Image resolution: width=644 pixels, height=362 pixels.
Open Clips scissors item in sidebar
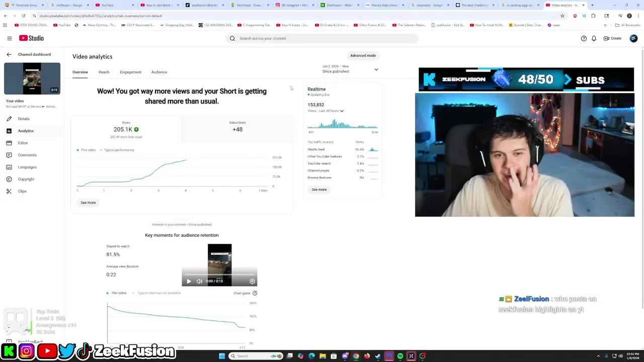coord(22,191)
